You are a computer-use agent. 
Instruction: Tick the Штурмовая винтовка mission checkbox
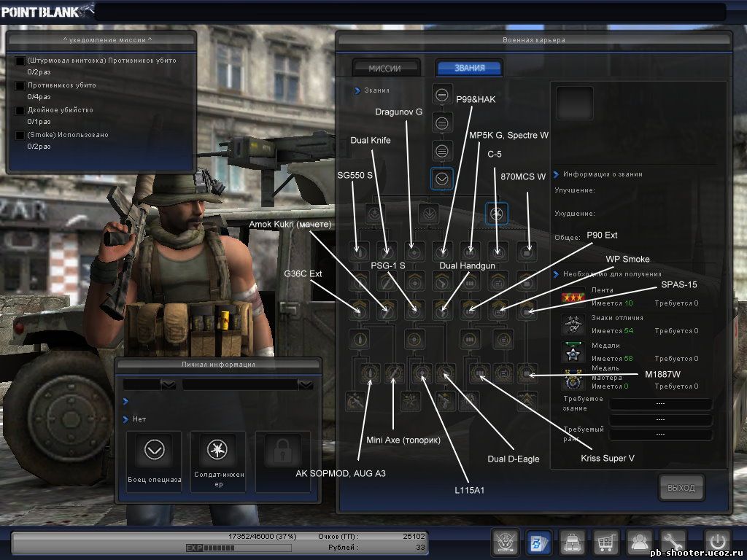tap(20, 61)
